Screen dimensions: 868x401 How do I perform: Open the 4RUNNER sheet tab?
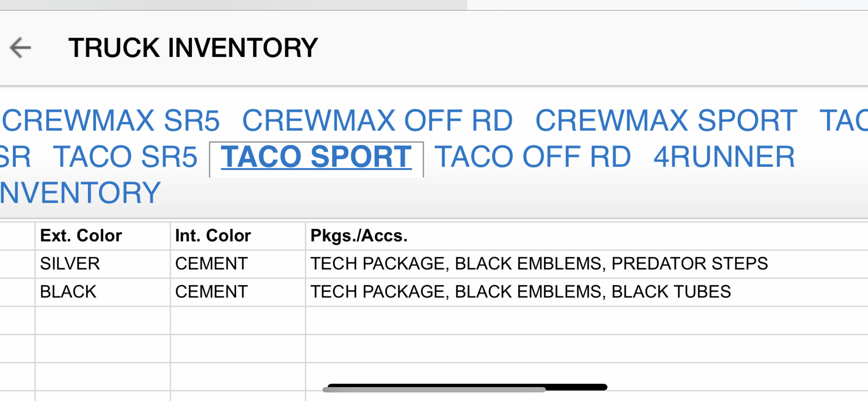[x=724, y=156]
